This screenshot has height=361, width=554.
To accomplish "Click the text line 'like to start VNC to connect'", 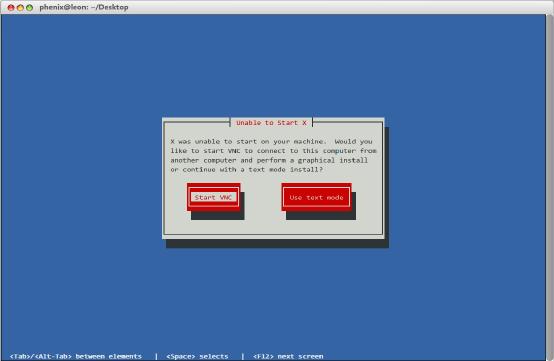I will pyautogui.click(x=273, y=151).
